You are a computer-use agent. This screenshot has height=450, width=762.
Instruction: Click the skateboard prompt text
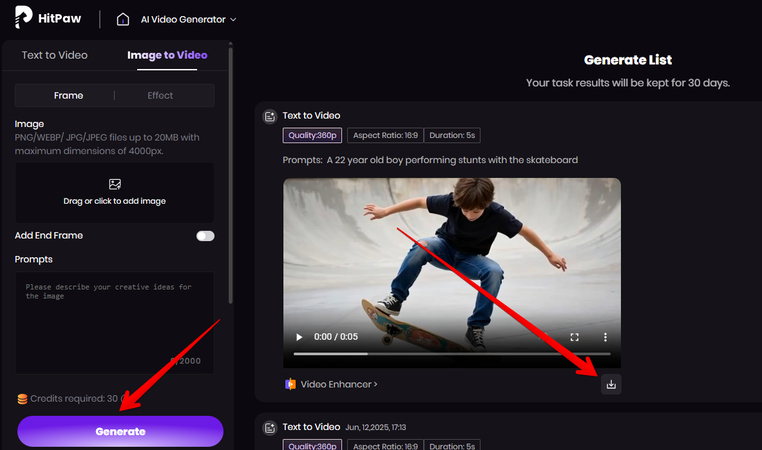tap(452, 160)
